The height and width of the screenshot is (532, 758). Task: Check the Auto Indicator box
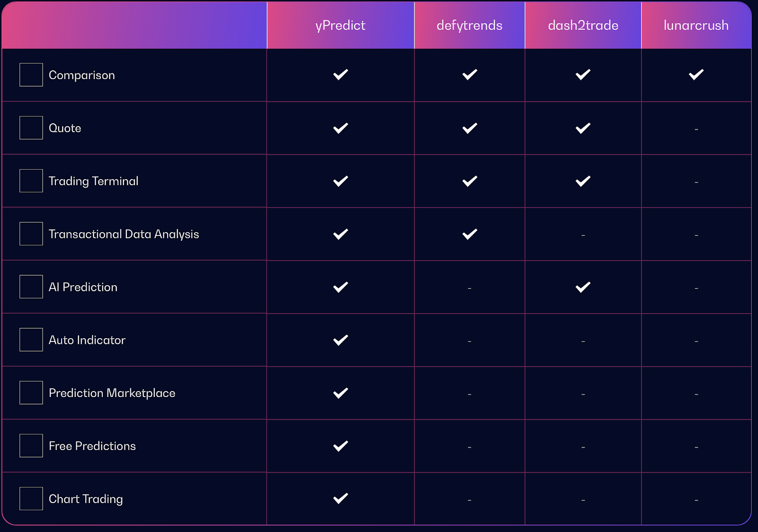(x=31, y=340)
